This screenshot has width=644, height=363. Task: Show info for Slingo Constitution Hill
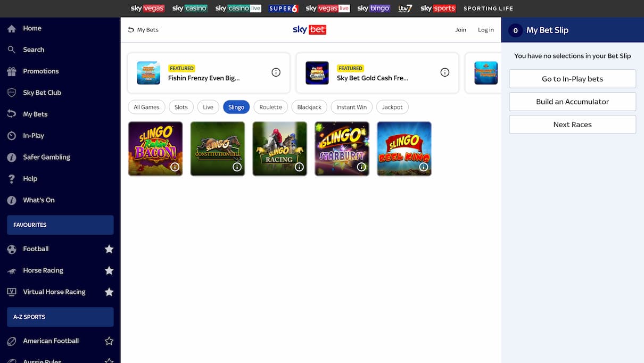(x=237, y=167)
